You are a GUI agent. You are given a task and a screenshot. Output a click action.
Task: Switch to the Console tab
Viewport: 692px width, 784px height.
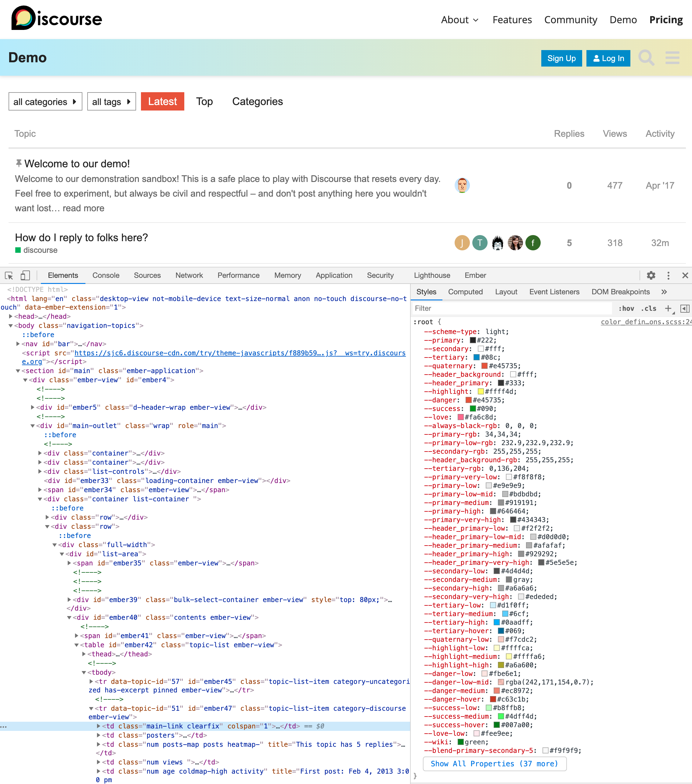(x=106, y=275)
